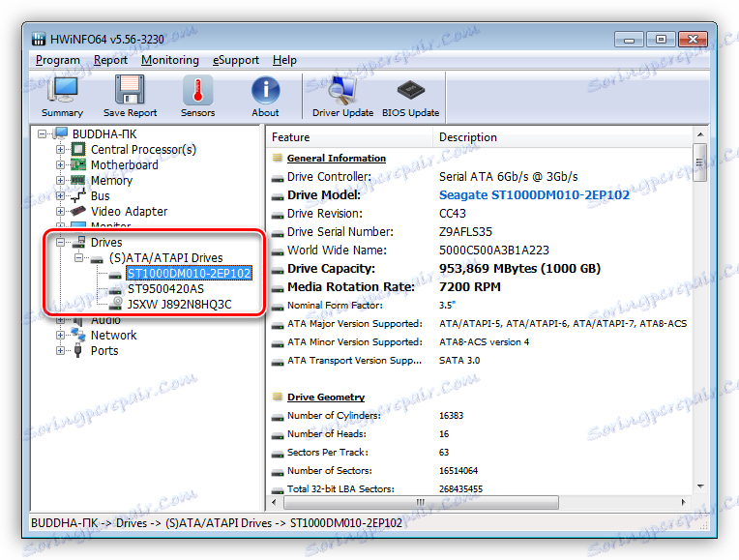The image size is (739, 560).
Task: Open the Sensors thermometer icon
Action: [197, 90]
